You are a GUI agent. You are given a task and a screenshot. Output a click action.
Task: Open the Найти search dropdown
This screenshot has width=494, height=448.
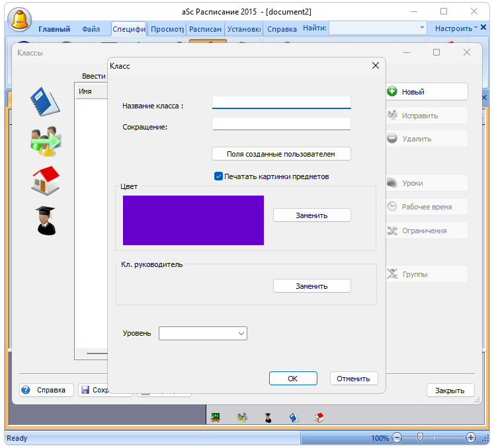tap(422, 28)
